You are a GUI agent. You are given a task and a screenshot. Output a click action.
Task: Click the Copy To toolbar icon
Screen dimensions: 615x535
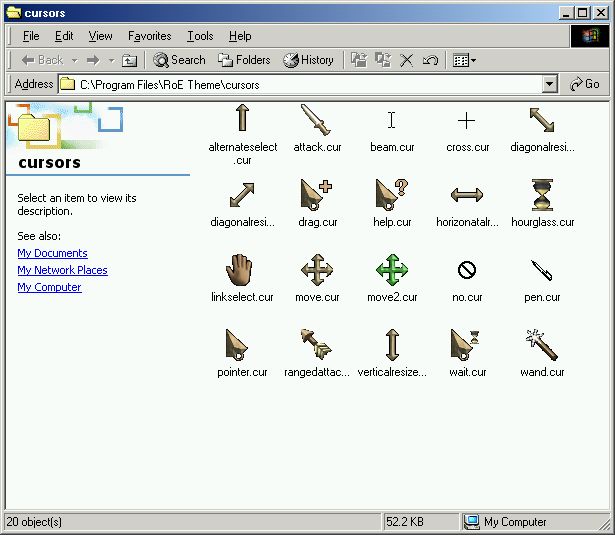383,60
